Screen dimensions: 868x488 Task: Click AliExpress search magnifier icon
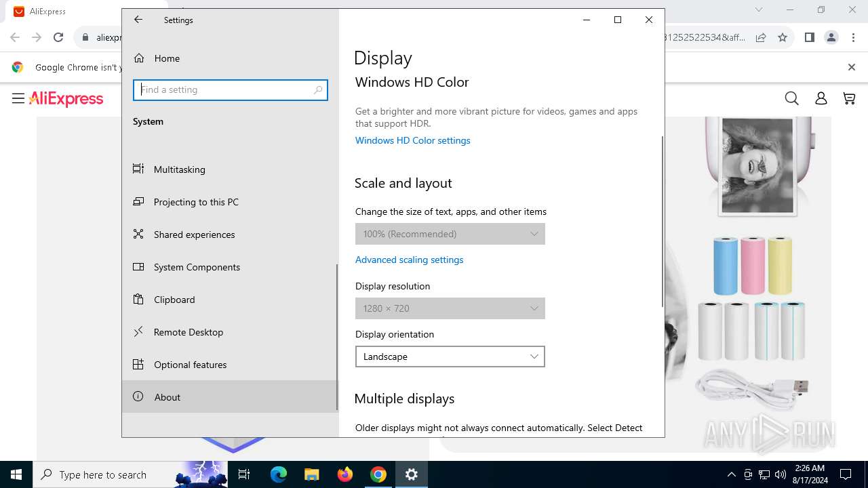(791, 99)
